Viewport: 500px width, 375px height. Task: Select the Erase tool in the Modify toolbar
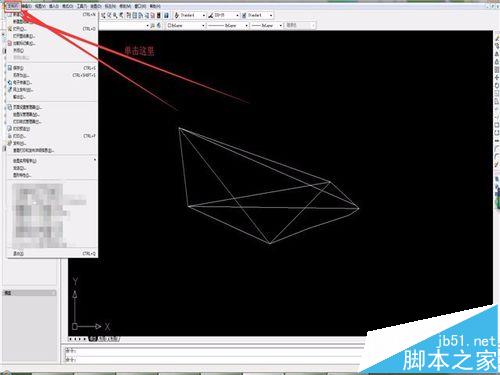point(497,39)
